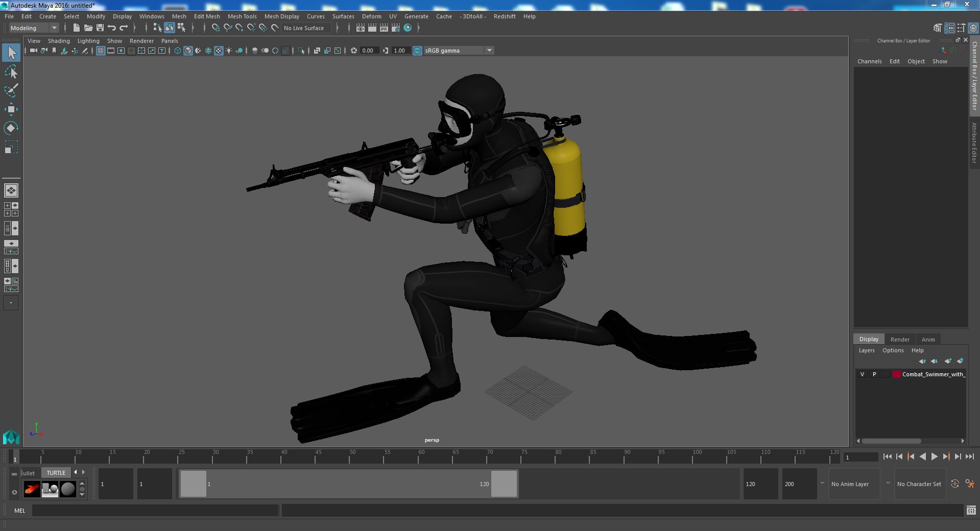This screenshot has height=531, width=980.
Task: Enable snap to curves icon
Action: point(227,28)
